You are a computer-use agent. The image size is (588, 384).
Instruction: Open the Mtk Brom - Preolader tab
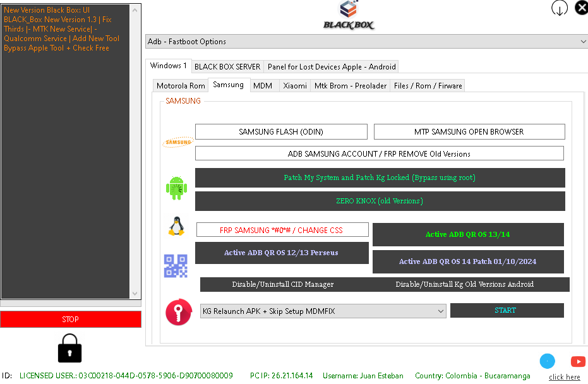pyautogui.click(x=351, y=86)
